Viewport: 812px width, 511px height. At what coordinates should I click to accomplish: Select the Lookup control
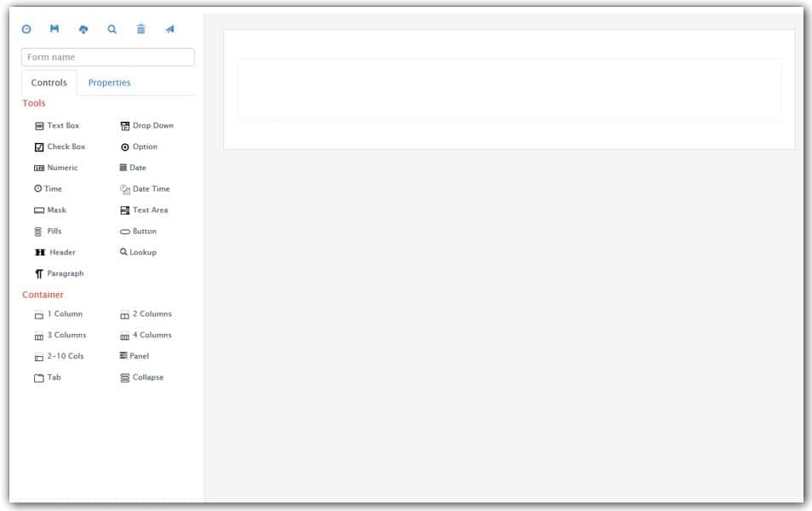coord(142,252)
